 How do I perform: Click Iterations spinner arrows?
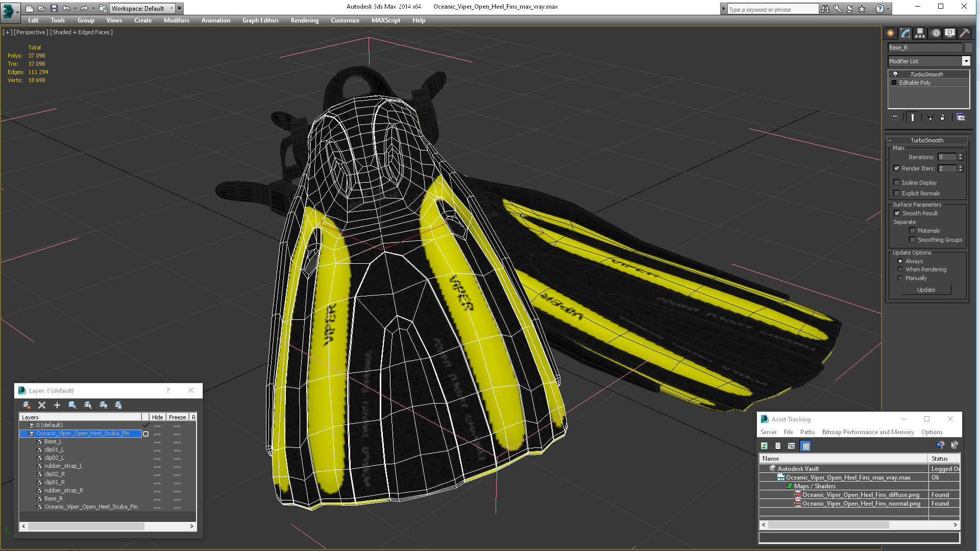point(961,157)
